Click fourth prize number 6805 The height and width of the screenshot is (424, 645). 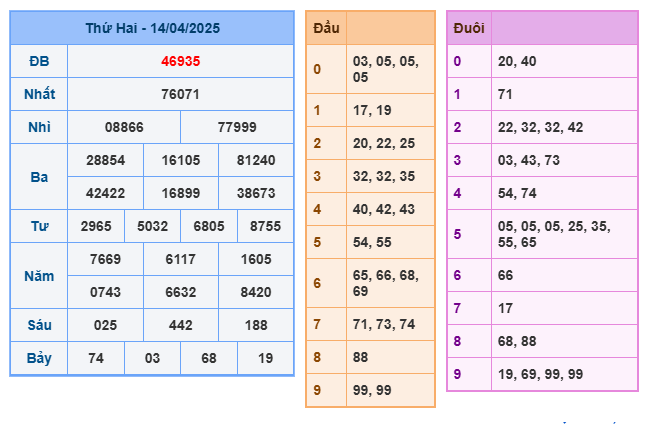click(x=209, y=226)
